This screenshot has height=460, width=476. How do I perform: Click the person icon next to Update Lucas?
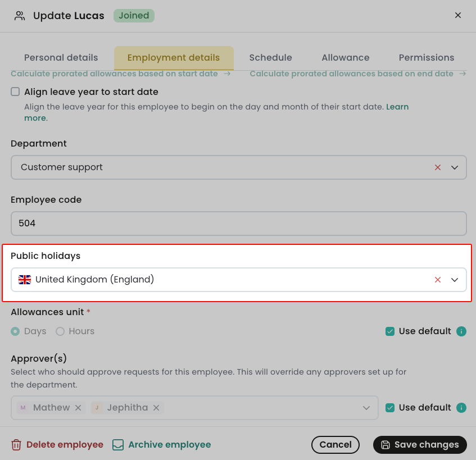pos(20,16)
